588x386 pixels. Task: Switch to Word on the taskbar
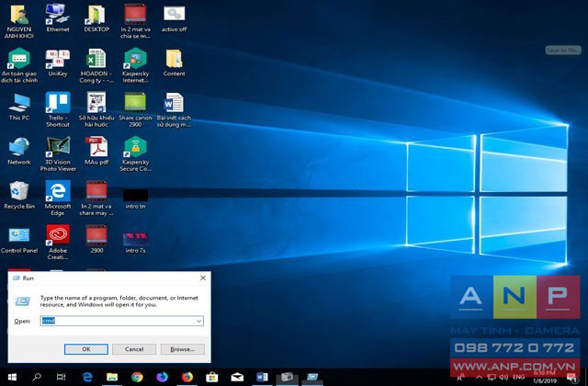pyautogui.click(x=262, y=377)
